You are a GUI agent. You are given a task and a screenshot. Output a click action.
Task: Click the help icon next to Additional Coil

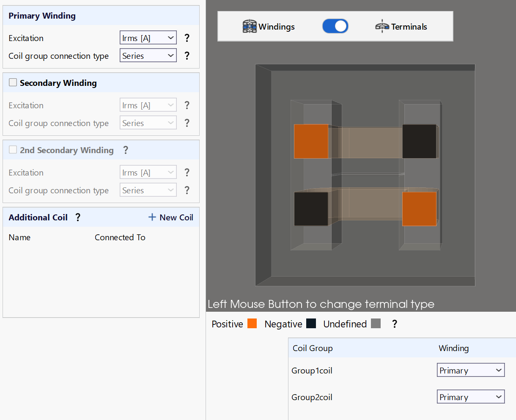[x=78, y=217]
